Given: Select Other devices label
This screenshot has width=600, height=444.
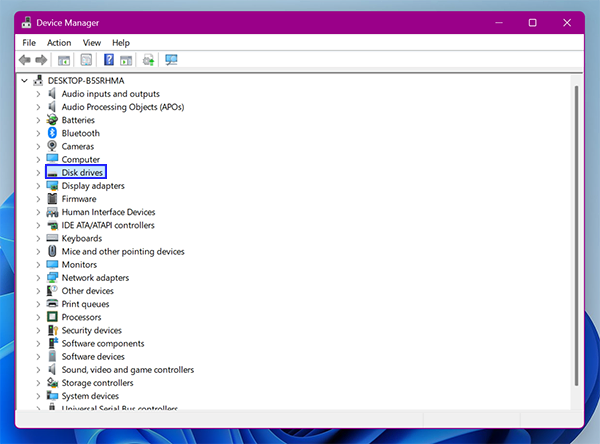Looking at the screenshot, I should pyautogui.click(x=88, y=291).
